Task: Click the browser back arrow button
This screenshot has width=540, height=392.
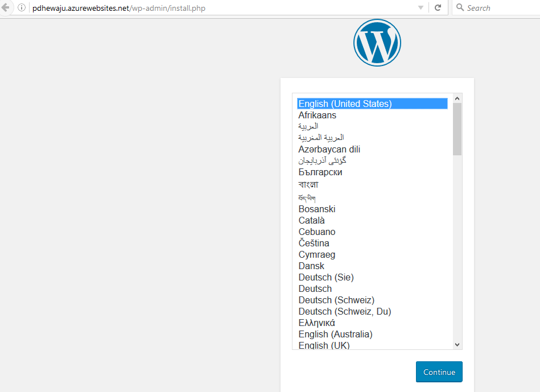Action: [5, 7]
